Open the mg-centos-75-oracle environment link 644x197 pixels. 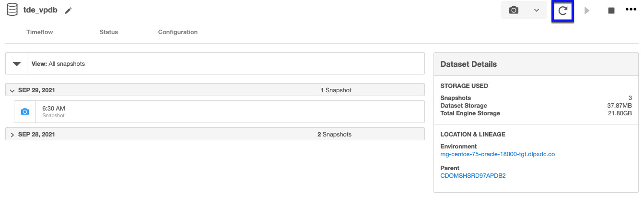coord(497,154)
